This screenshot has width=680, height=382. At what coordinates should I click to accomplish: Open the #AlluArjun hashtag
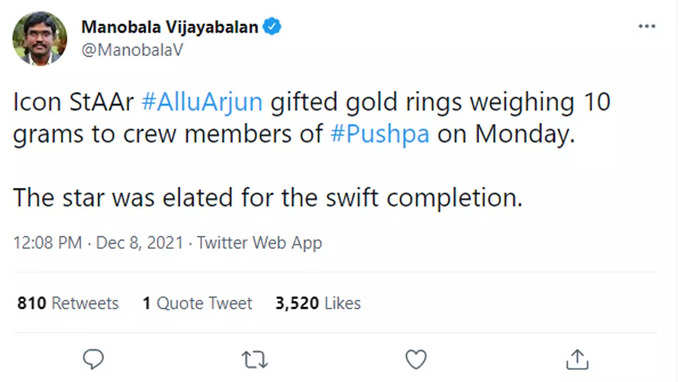coord(202,102)
